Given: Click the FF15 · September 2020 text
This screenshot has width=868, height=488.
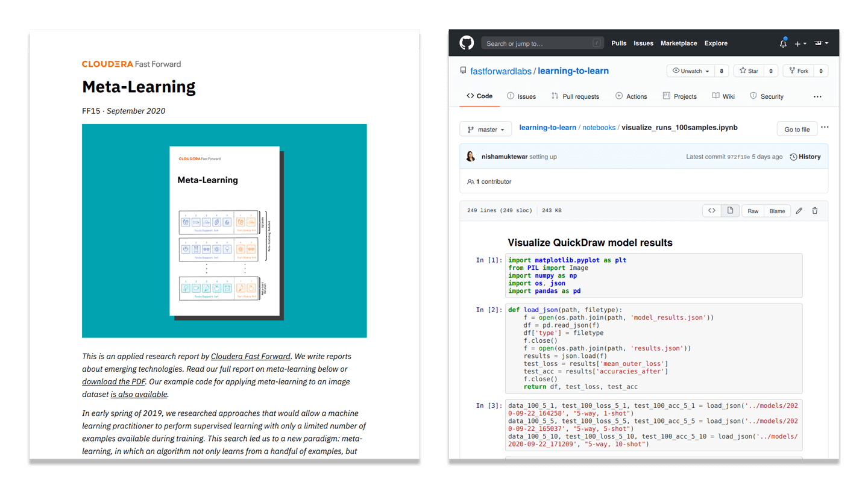Looking at the screenshot, I should click(x=124, y=111).
